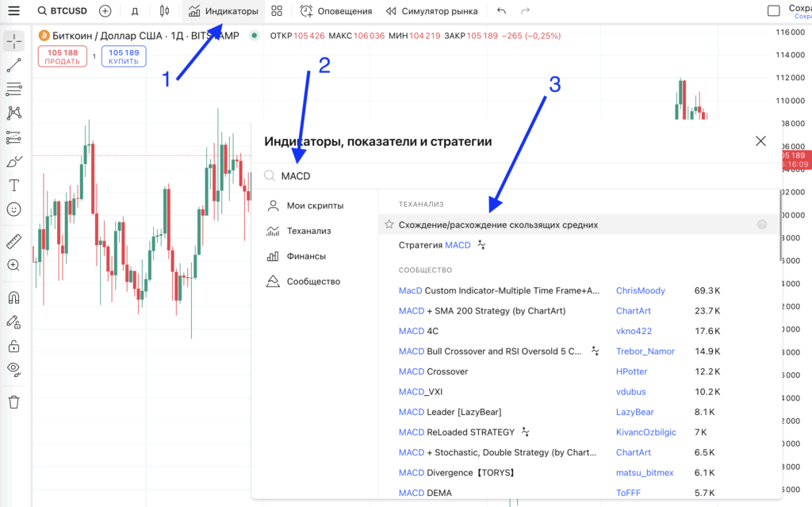The width and height of the screenshot is (812, 507).
Task: Select the trend line drawing tool
Action: [14, 65]
